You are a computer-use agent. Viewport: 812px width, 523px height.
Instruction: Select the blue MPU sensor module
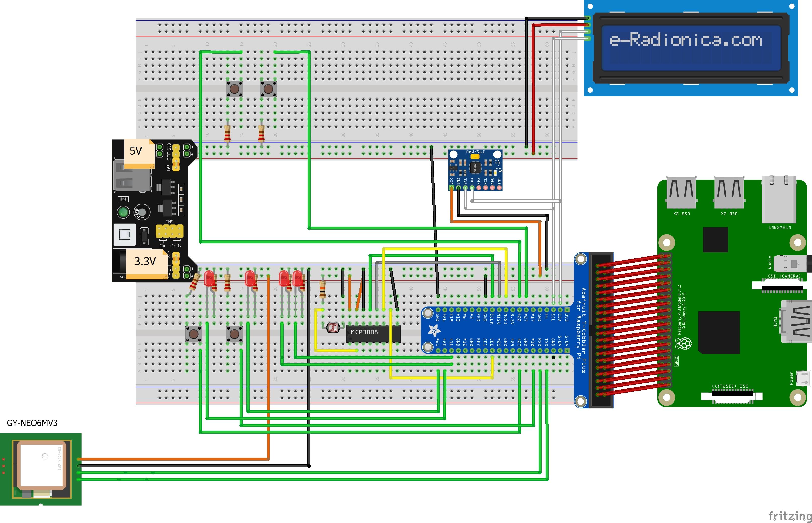coord(475,170)
